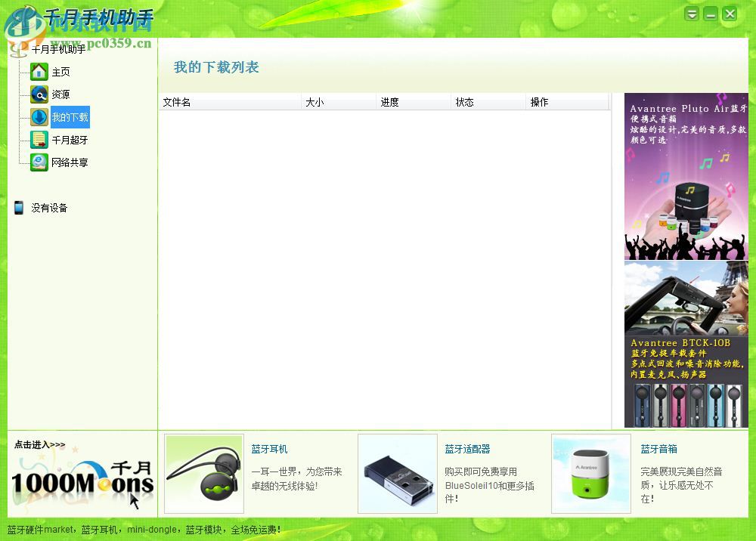Sort by the 大小 column header
Image resolution: width=756 pixels, height=541 pixels.
pyautogui.click(x=339, y=102)
